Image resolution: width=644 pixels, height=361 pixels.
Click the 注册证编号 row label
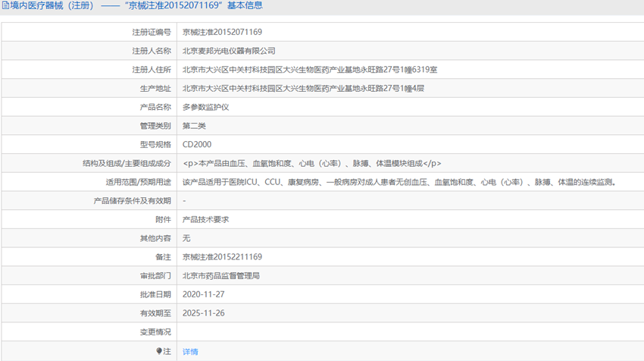coord(151,32)
